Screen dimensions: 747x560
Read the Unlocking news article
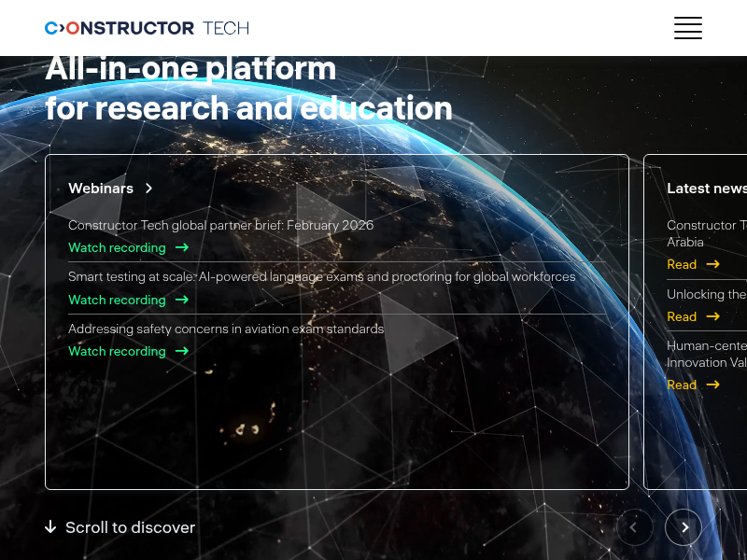tap(682, 316)
